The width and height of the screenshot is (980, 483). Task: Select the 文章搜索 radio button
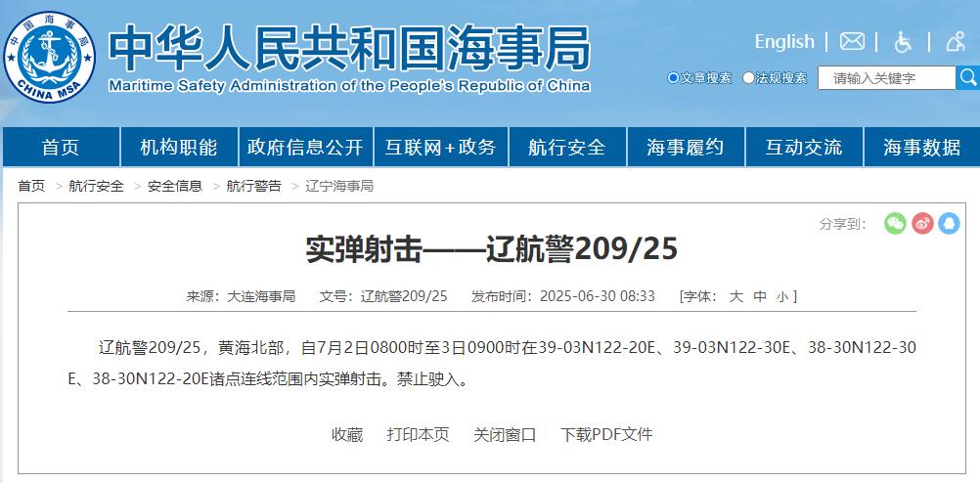point(673,78)
